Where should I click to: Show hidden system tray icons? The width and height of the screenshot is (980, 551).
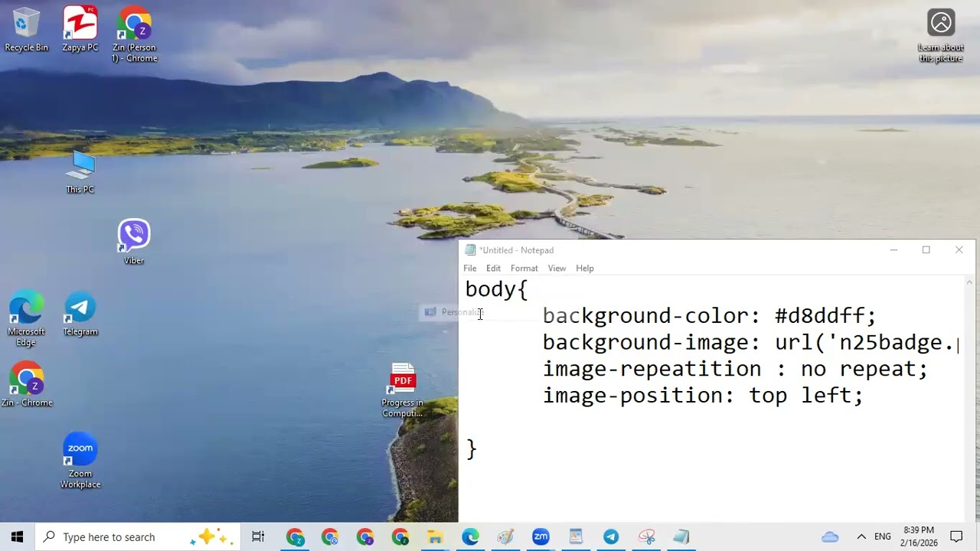861,536
